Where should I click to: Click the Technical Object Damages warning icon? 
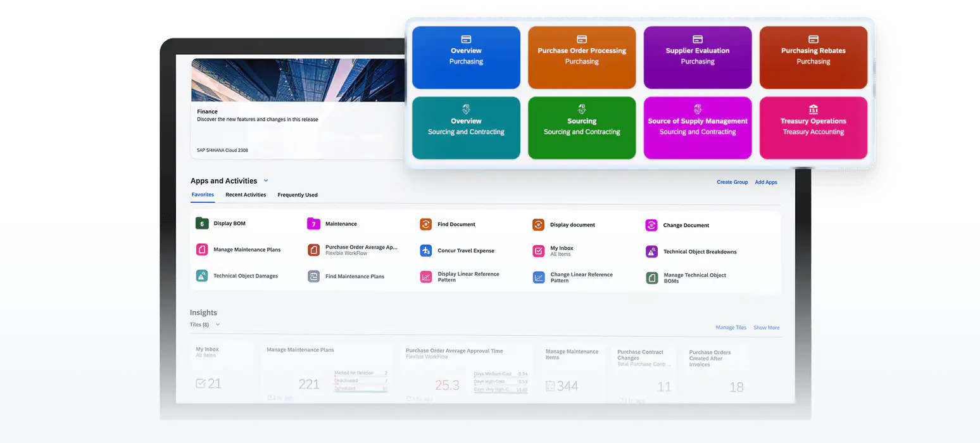pos(202,276)
